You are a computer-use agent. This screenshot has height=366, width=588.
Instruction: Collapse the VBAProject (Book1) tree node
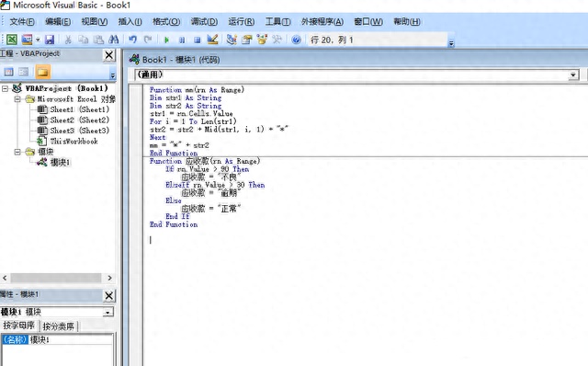(6, 88)
